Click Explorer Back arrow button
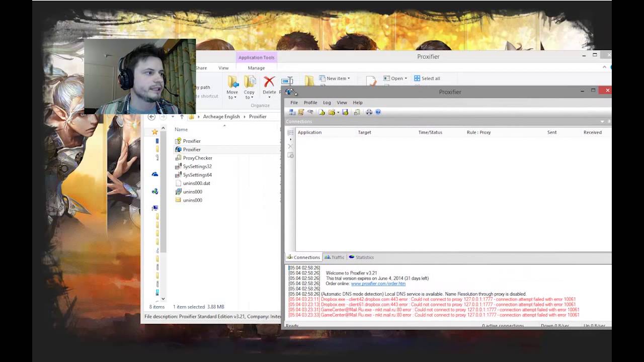The image size is (644, 362). (x=151, y=117)
